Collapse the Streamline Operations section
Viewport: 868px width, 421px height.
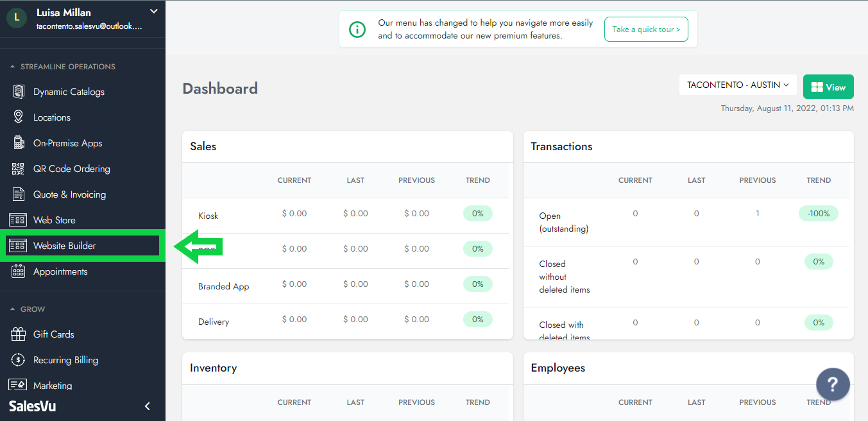[x=13, y=67]
